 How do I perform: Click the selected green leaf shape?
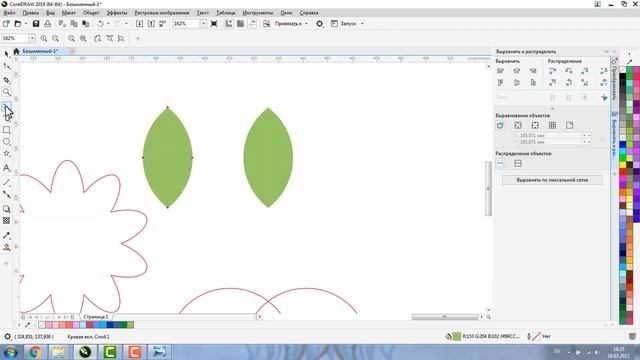pyautogui.click(x=167, y=158)
